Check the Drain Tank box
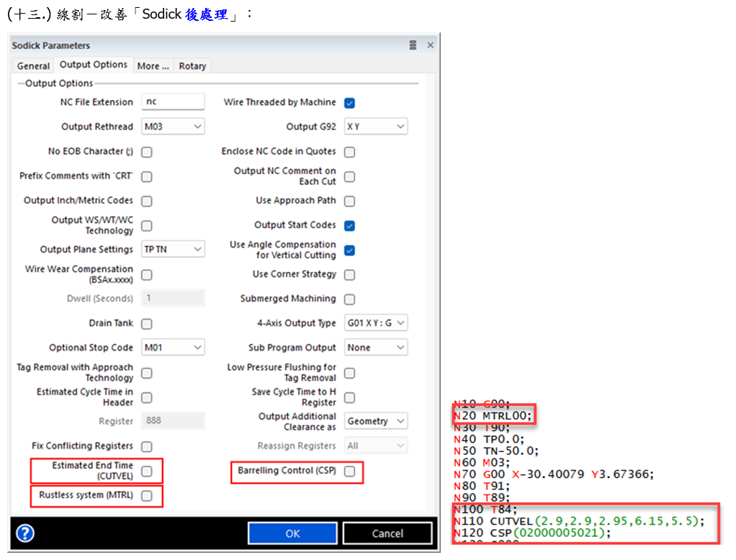This screenshot has height=560, width=736. pos(146,324)
